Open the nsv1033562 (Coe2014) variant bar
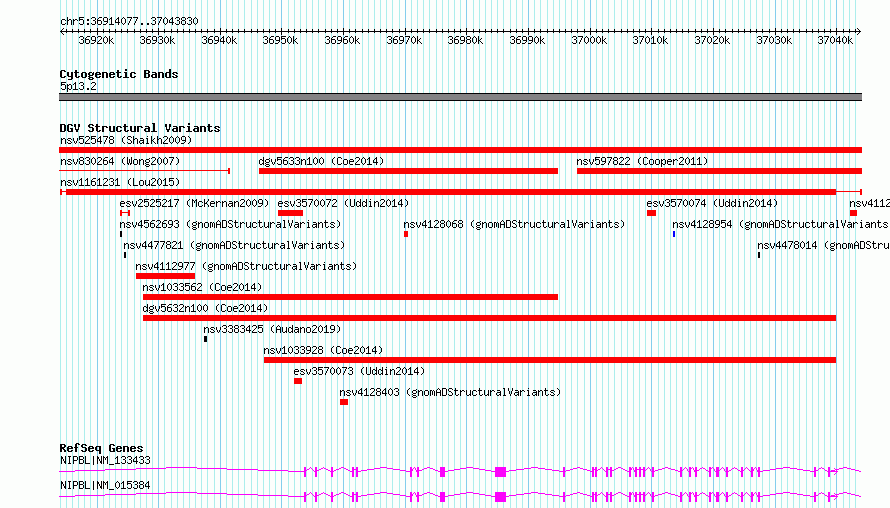Viewport: 890px width, 508px height. (350, 297)
